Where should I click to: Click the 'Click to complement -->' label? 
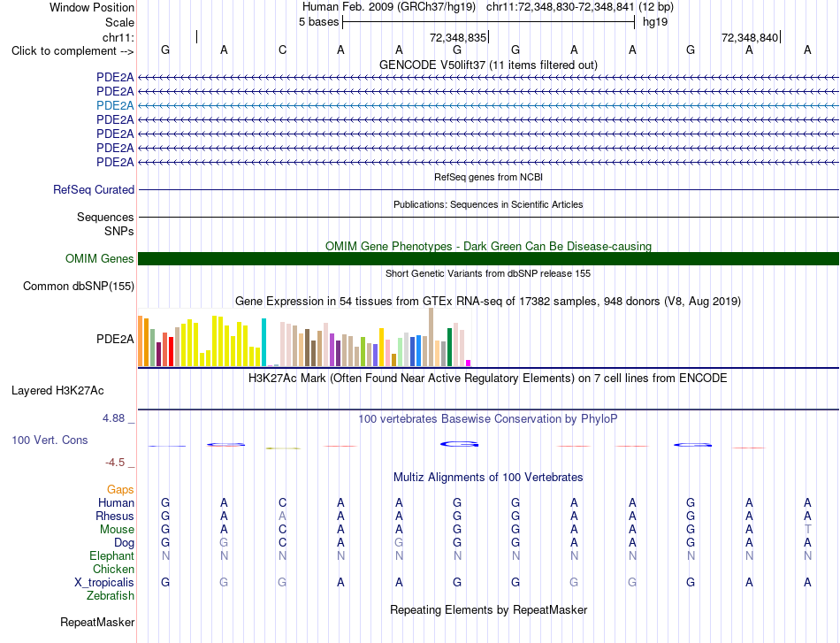[x=73, y=51]
